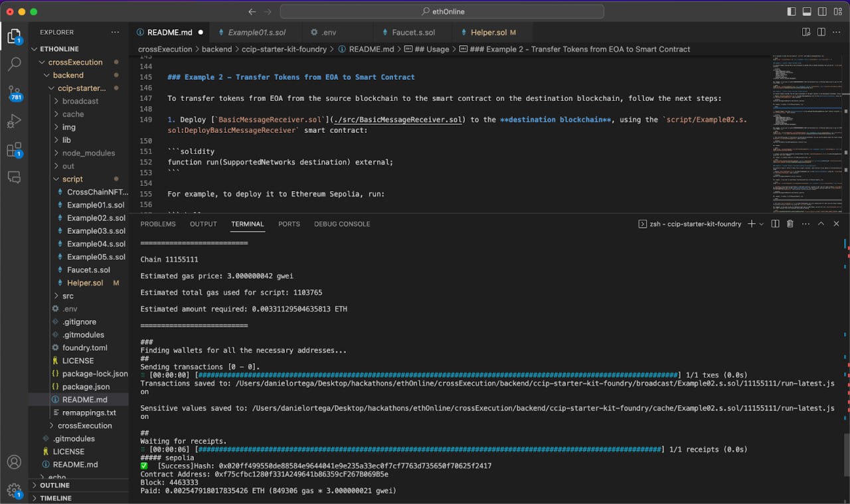Split the editor right

click(x=821, y=32)
